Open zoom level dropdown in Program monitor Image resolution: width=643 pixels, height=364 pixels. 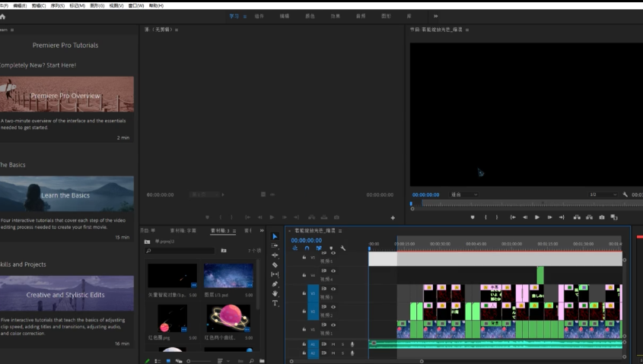(463, 195)
